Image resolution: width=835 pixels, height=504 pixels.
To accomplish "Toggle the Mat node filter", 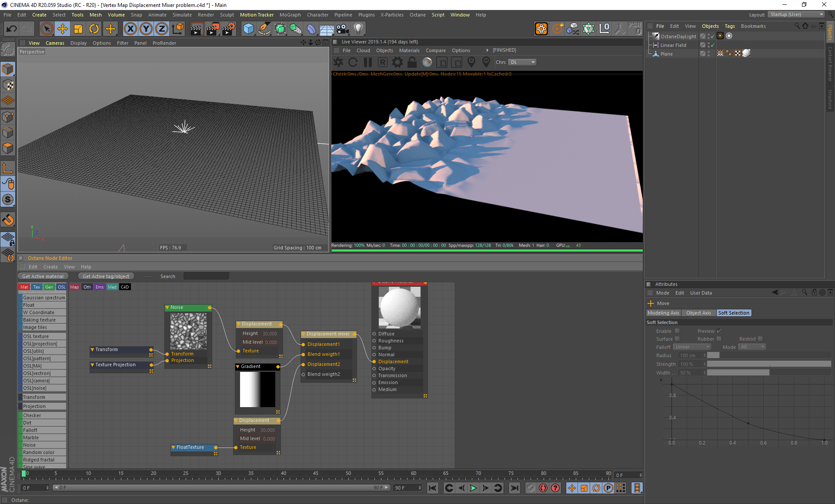I will tap(24, 287).
